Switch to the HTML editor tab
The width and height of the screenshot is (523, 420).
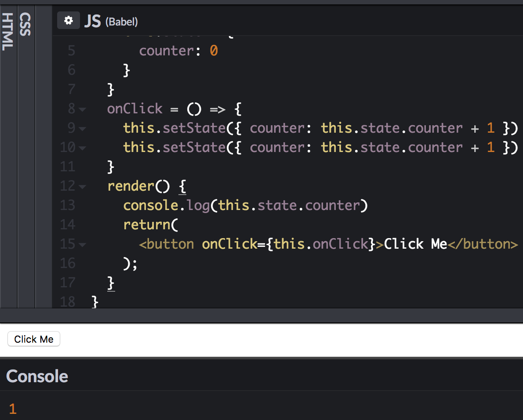click(8, 32)
